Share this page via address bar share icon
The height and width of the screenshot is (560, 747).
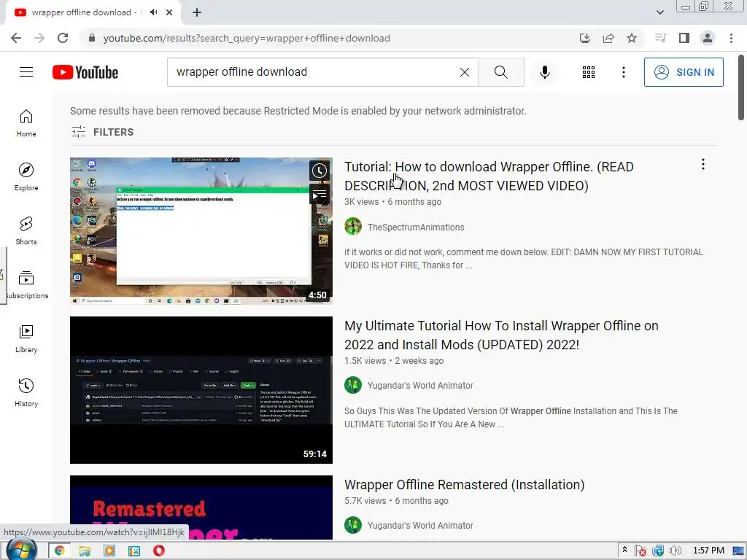(x=608, y=38)
